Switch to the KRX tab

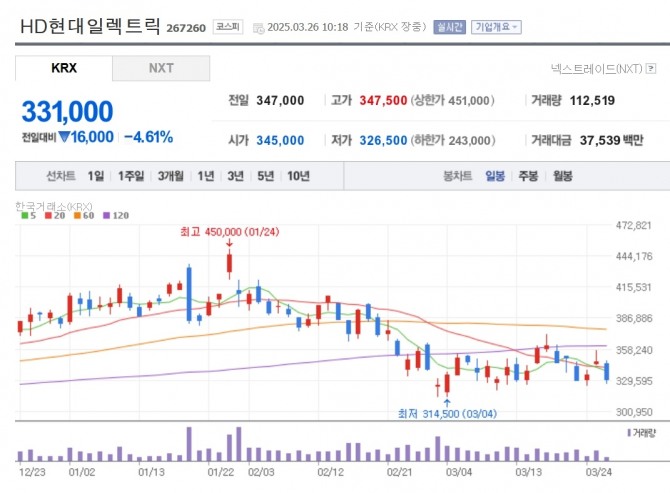(64, 68)
